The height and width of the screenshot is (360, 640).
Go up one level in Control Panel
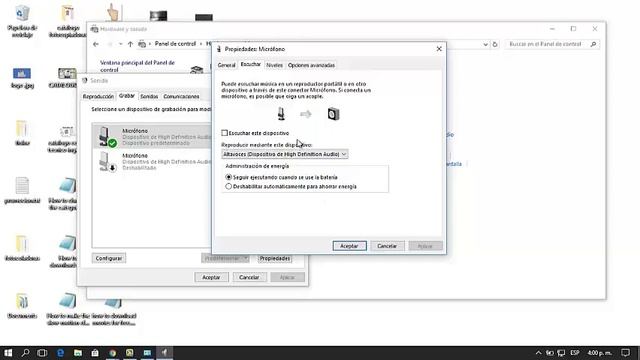pos(130,44)
